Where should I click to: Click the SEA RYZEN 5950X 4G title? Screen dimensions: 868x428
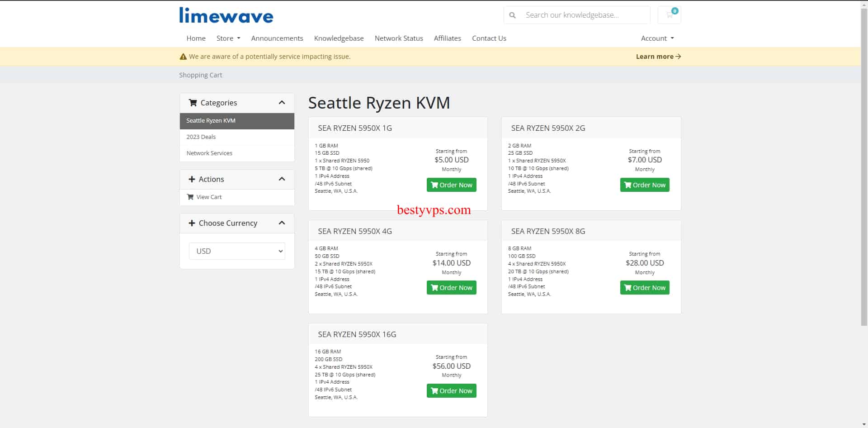(355, 231)
